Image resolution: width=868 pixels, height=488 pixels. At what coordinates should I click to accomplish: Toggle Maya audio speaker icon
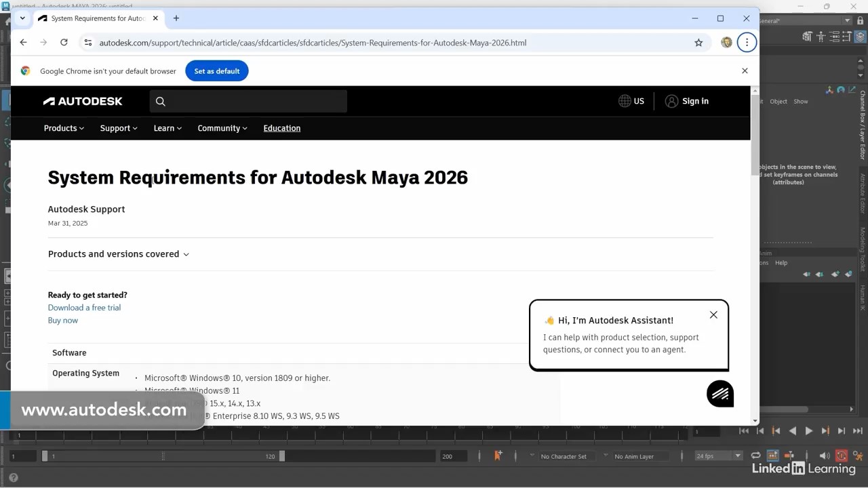pos(824,456)
